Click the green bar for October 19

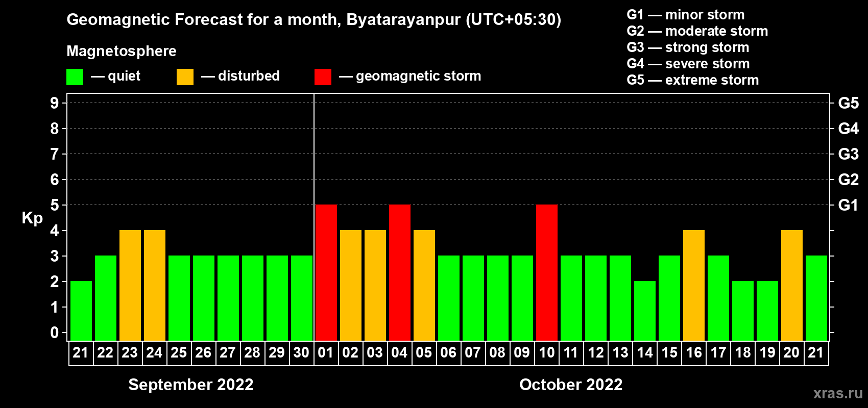(x=767, y=311)
